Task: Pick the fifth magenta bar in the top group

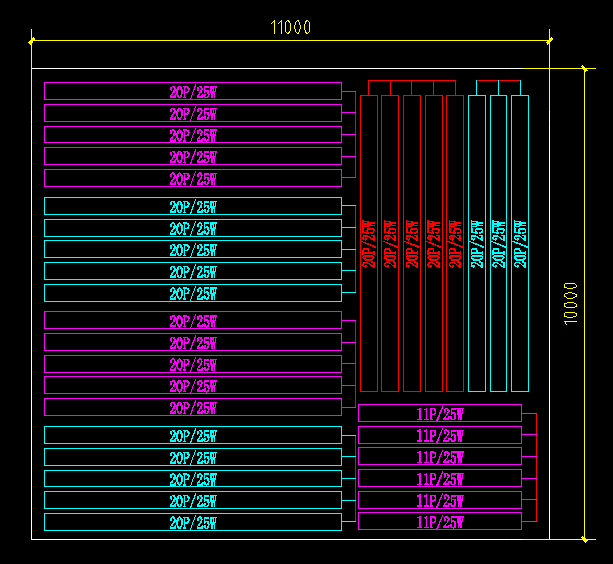Action: click(x=193, y=179)
